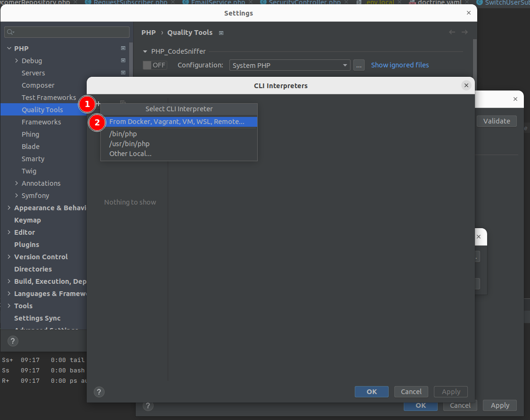Select 'From Docker, Vagrant, VM, WSL, Remote...'

(x=177, y=122)
